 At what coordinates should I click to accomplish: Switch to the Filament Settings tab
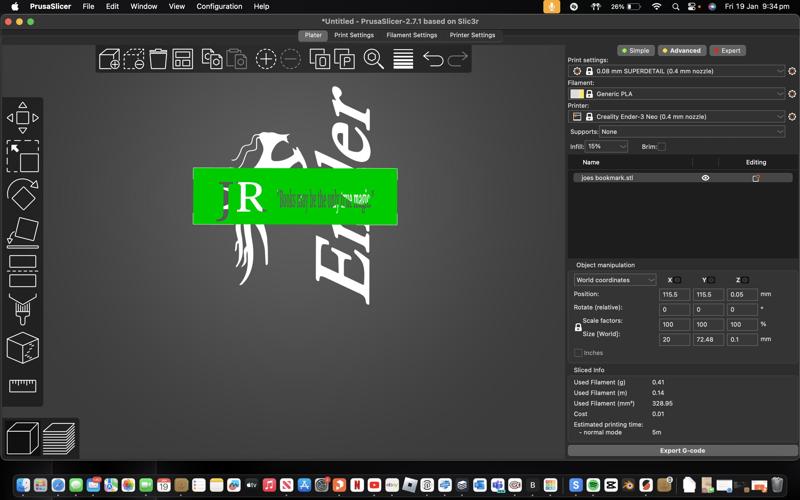[412, 35]
